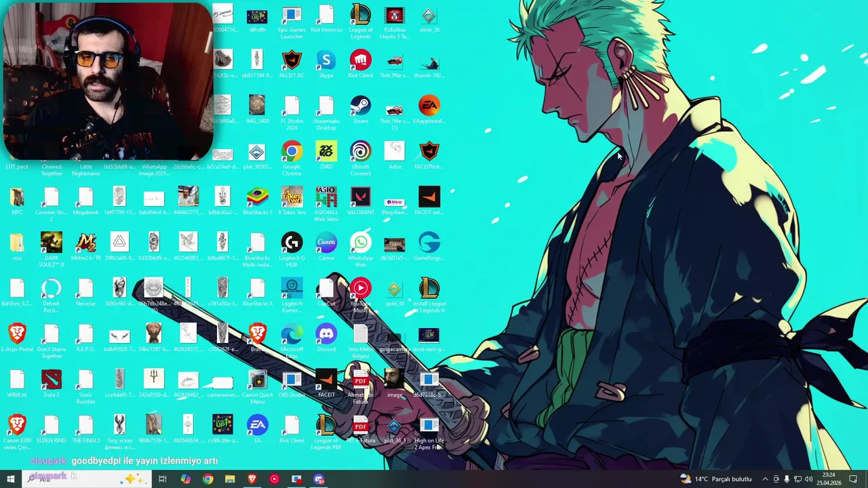Image resolution: width=868 pixels, height=488 pixels.
Task: Select the YouTube Music desktop shortcut
Action: [x=360, y=296]
